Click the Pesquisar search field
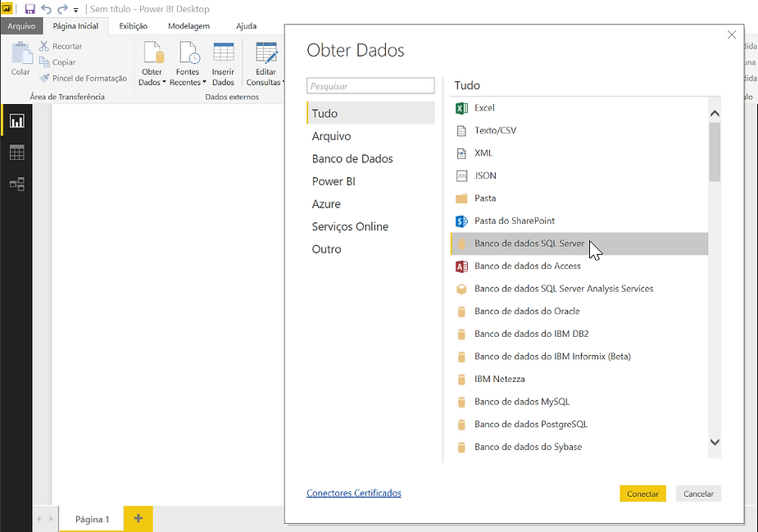The width and height of the screenshot is (758, 532). (370, 85)
